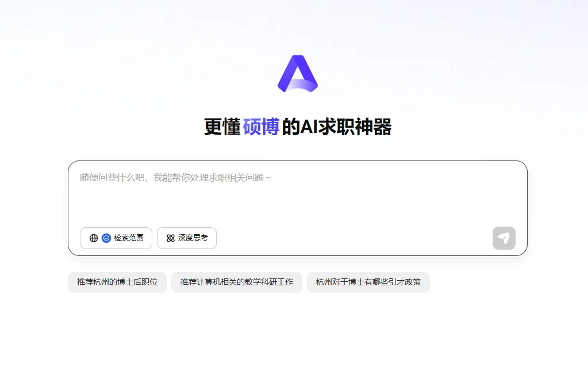This screenshot has height=371, width=588.
Task: Click the 检索范围 text label
Action: (129, 238)
